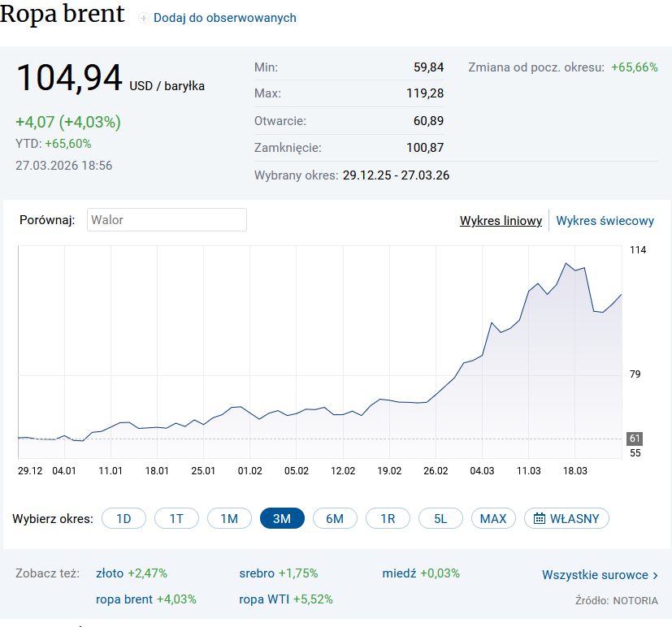Switch to the 6M time range
The width and height of the screenshot is (672, 627).
pyautogui.click(x=335, y=519)
